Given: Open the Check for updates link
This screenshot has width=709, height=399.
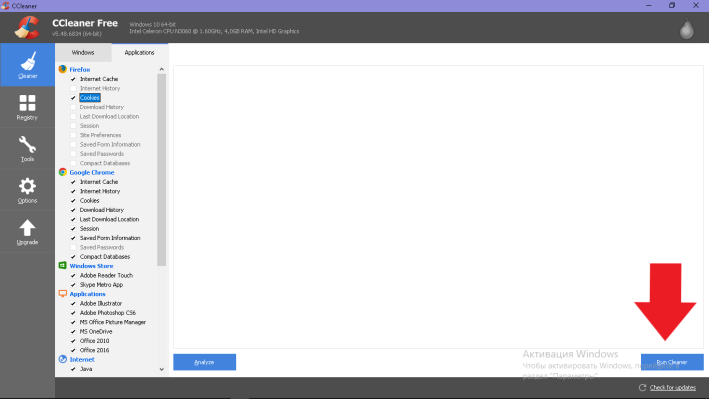Looking at the screenshot, I should pos(673,387).
